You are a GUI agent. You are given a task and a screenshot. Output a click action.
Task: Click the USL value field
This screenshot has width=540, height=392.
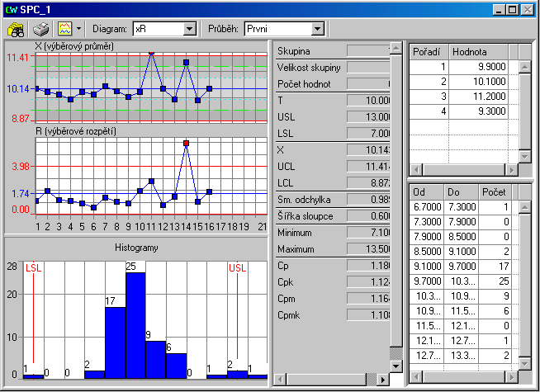369,116
